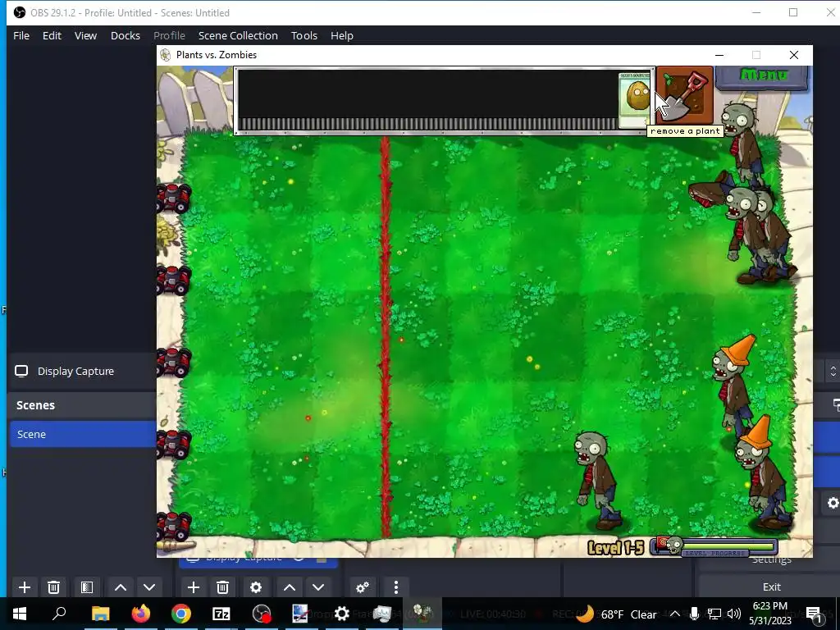Open the Scene Collection menu

(x=238, y=35)
